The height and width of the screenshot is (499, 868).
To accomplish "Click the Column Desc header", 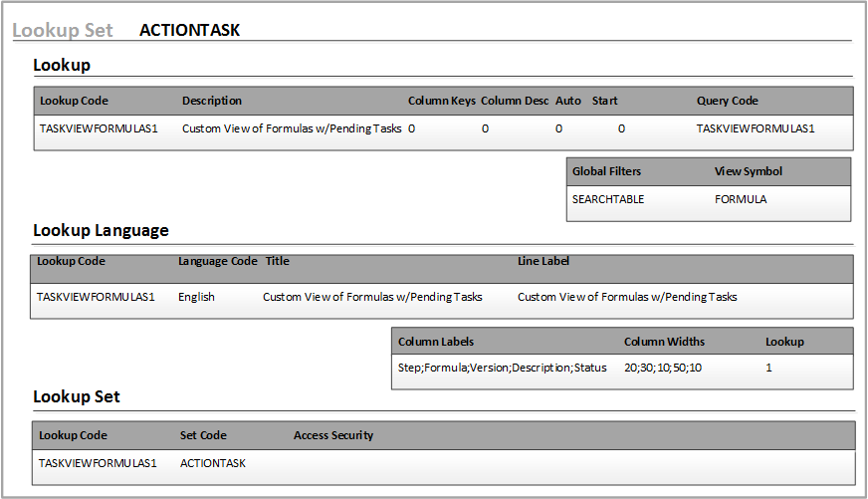I will [515, 101].
